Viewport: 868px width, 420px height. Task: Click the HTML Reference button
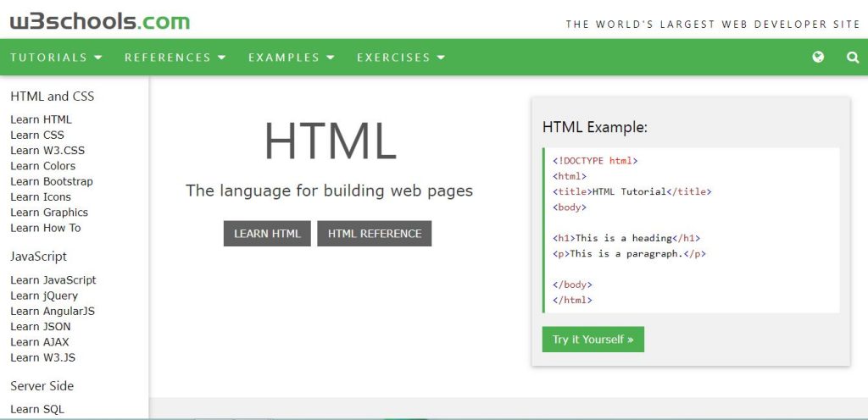(x=374, y=233)
